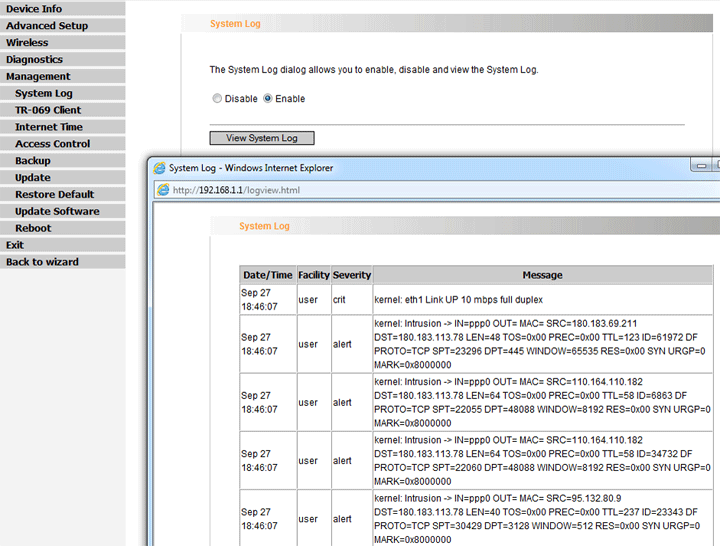Select the Disable radio button
The image size is (720, 546).
[x=217, y=98]
